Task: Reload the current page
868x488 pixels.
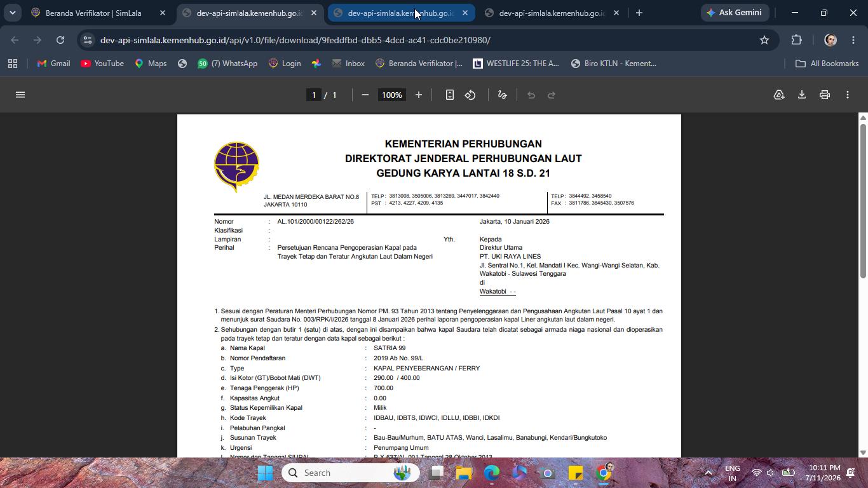Action: click(60, 40)
